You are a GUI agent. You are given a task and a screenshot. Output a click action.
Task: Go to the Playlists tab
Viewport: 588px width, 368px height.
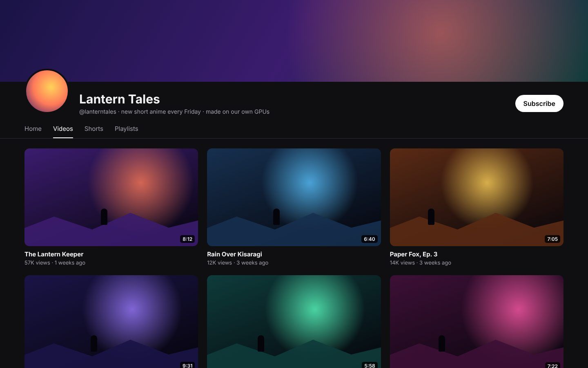[x=126, y=129]
